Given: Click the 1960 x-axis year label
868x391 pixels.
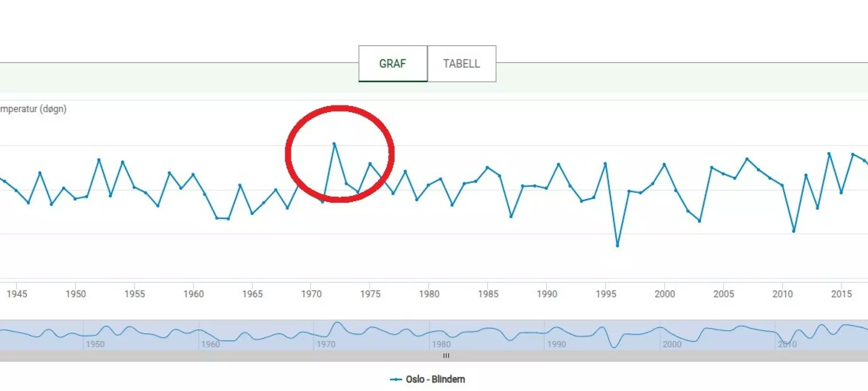Looking at the screenshot, I should coord(194,294).
